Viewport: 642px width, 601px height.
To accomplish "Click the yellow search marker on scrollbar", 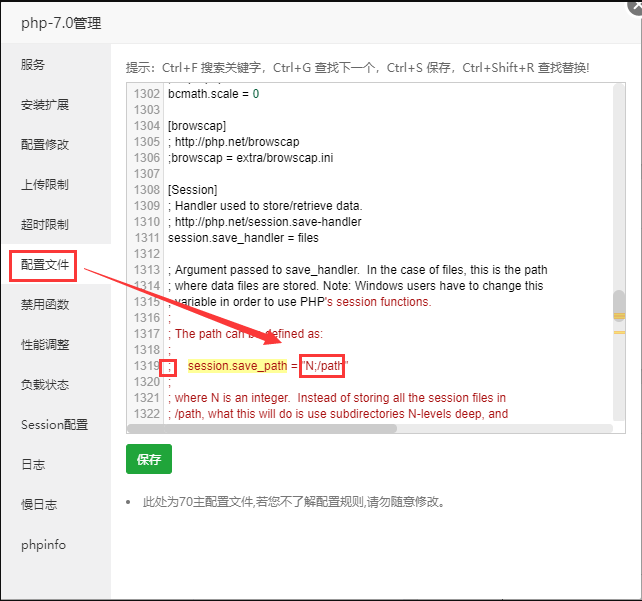I will coord(619,316).
